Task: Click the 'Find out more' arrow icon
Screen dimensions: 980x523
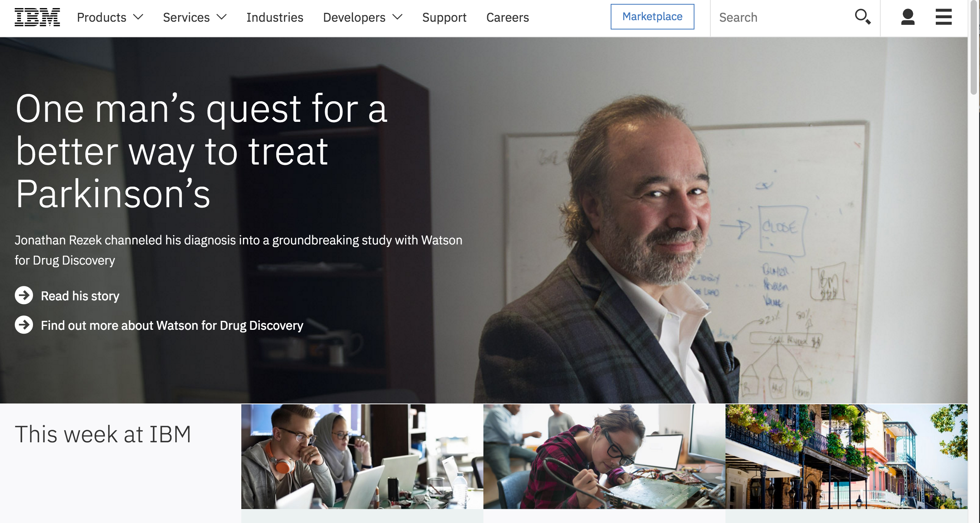Action: [x=23, y=325]
